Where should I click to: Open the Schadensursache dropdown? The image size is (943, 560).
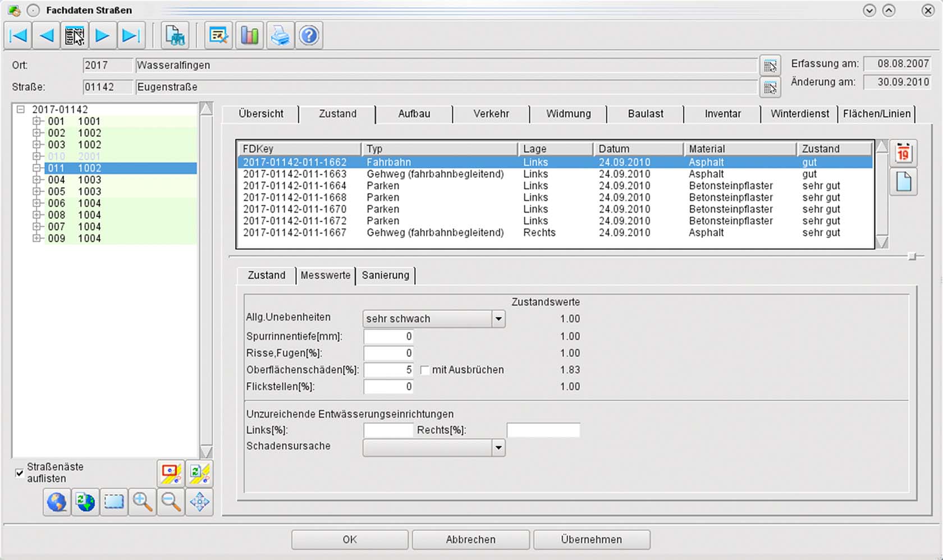tap(500, 448)
